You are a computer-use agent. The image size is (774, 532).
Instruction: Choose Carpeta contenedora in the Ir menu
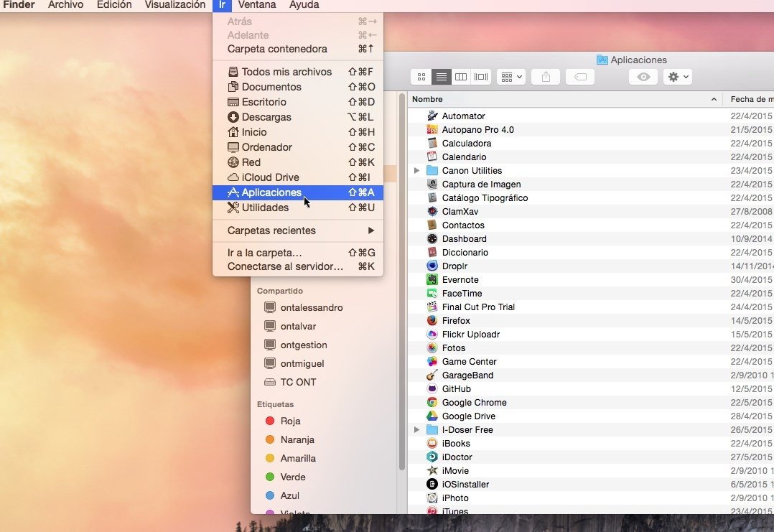pyautogui.click(x=298, y=49)
